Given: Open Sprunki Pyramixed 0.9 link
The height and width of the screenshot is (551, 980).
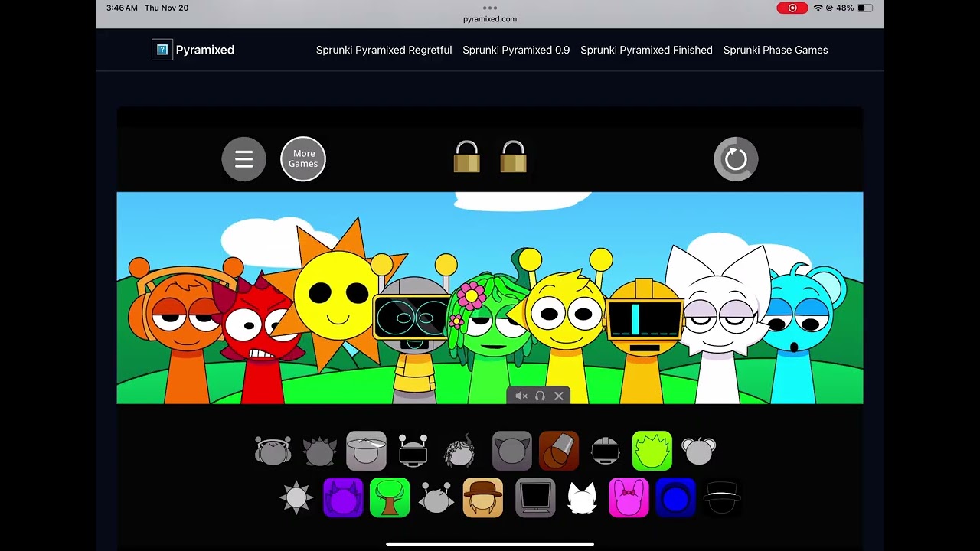Looking at the screenshot, I should pos(516,50).
